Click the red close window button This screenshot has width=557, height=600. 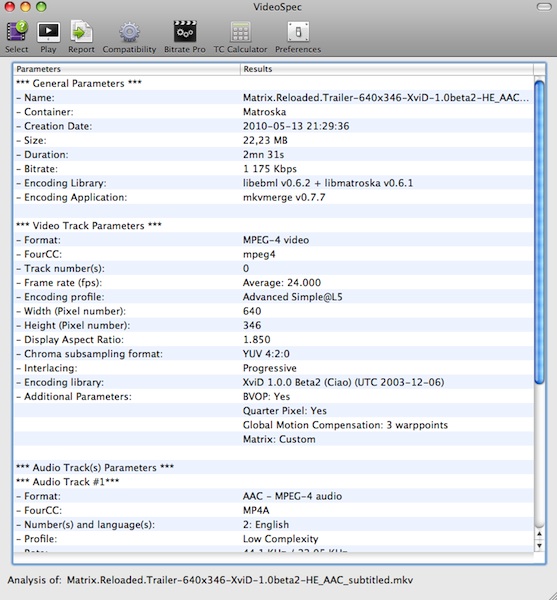tap(10, 7)
